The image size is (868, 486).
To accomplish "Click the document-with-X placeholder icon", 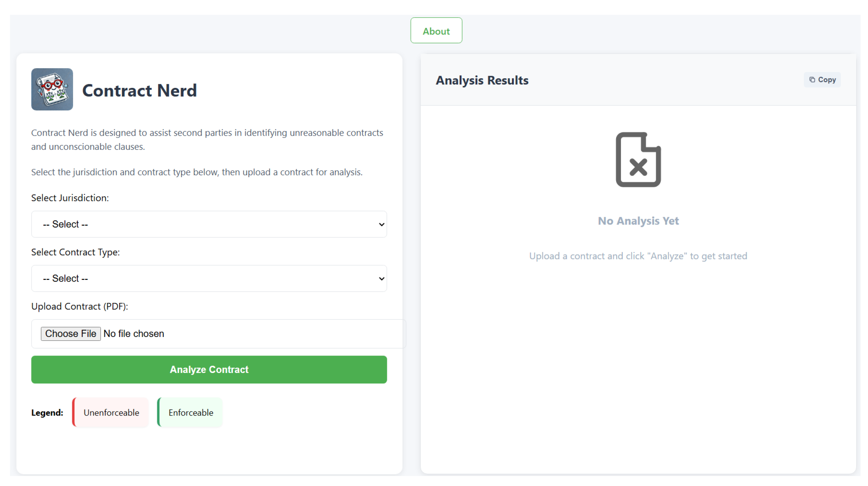I will tap(638, 160).
